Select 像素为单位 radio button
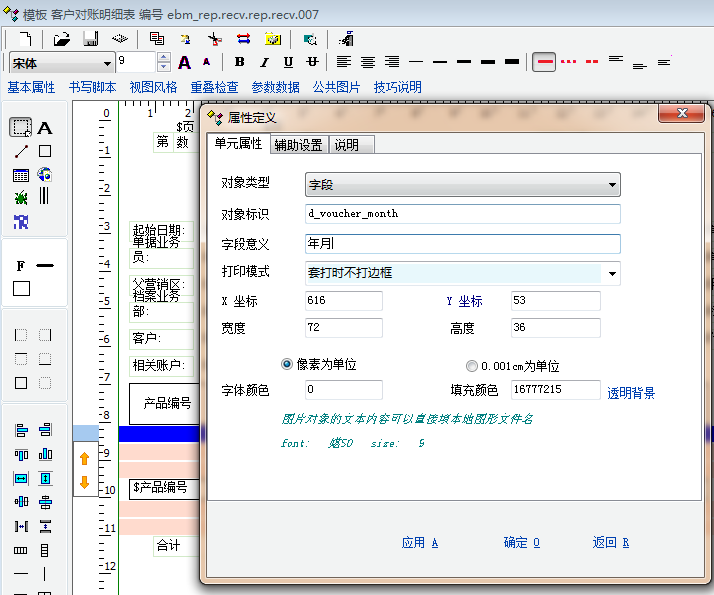Viewport: 714px width, 595px height. click(x=288, y=365)
